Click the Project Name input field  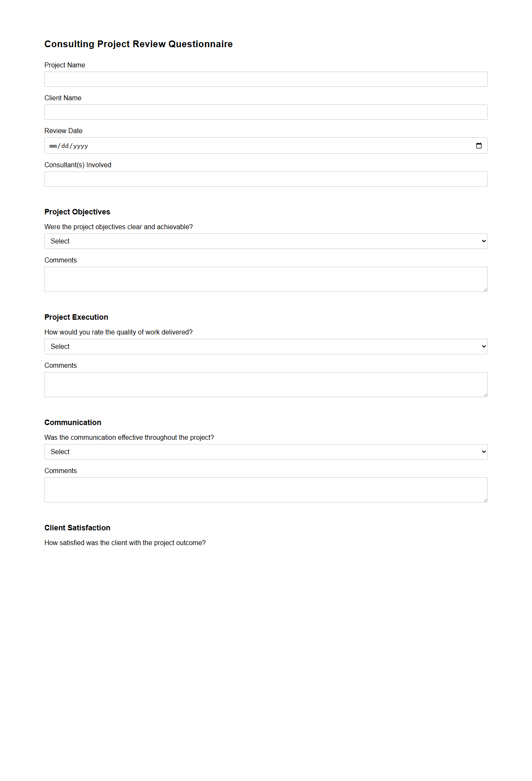click(265, 79)
